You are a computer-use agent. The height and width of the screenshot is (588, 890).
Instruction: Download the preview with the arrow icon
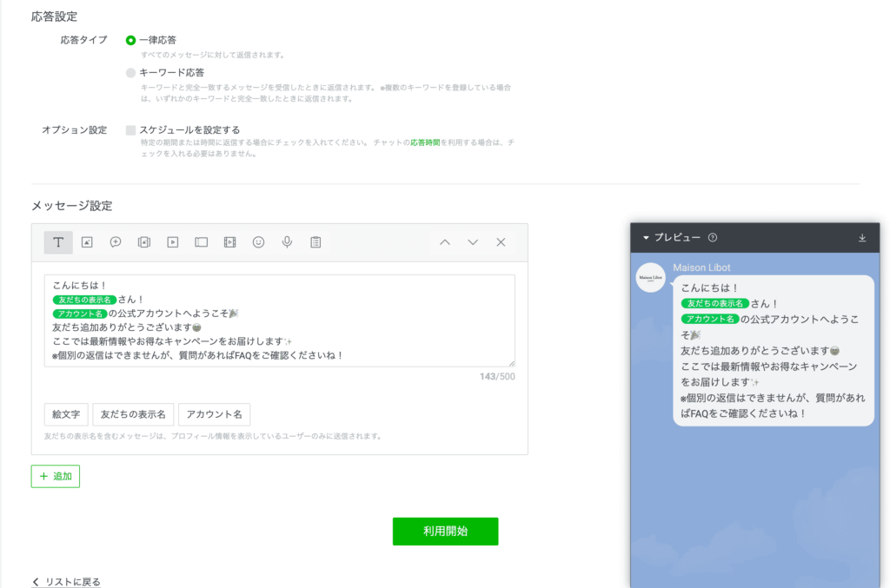tap(862, 237)
